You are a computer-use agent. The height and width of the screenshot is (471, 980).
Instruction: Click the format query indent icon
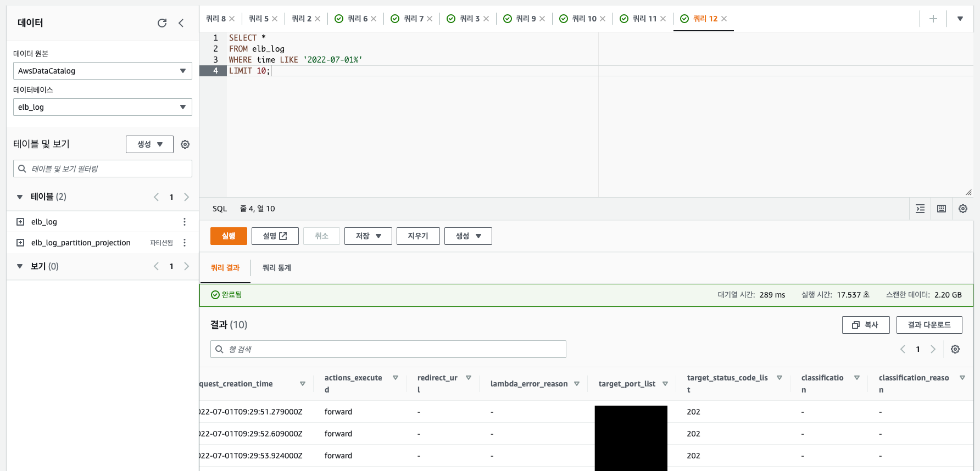tap(920, 209)
